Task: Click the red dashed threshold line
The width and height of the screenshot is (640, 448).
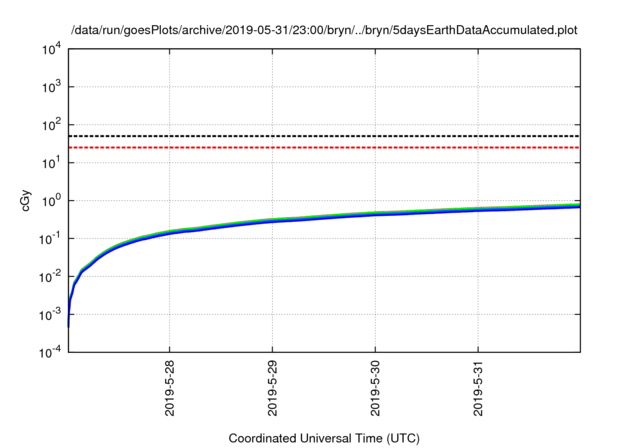Action: [324, 147]
